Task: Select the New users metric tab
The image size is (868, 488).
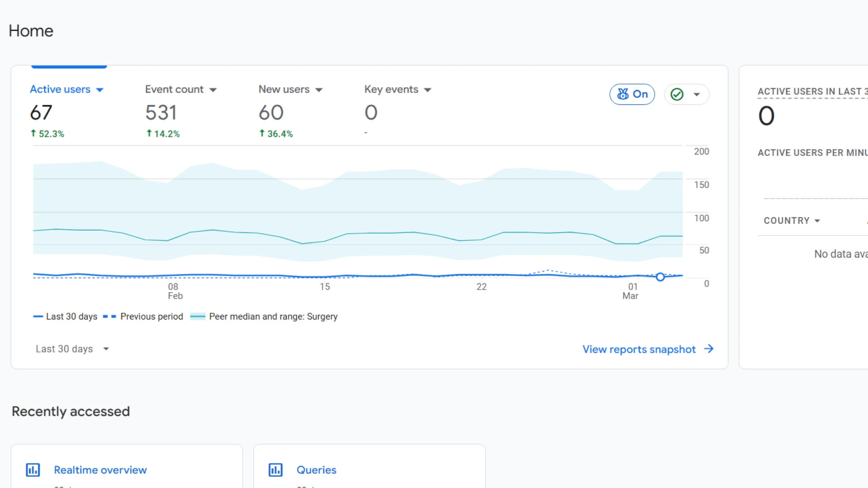Action: pyautogui.click(x=284, y=89)
